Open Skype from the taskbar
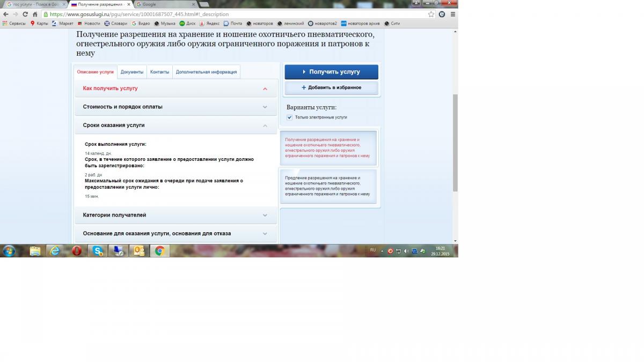 click(97, 250)
